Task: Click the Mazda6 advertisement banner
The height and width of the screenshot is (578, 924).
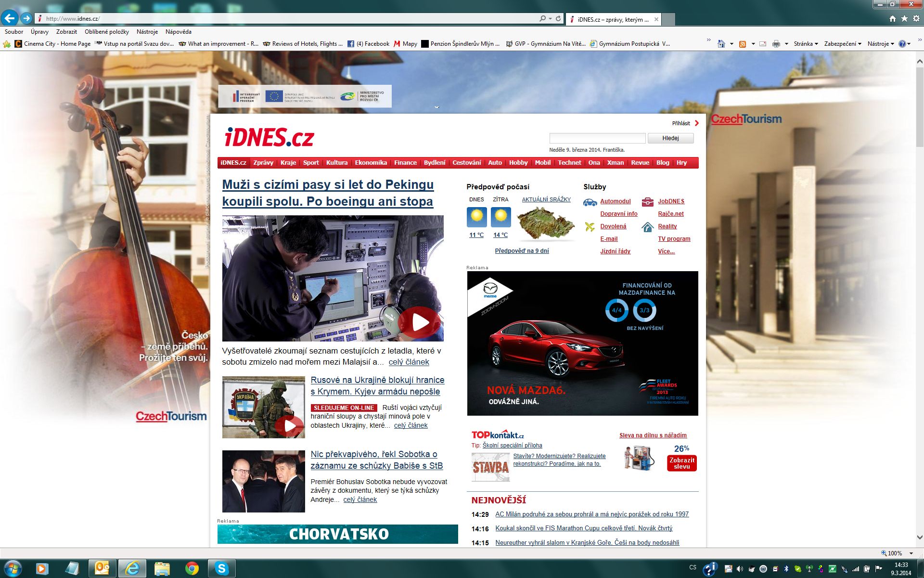Action: pyautogui.click(x=582, y=343)
